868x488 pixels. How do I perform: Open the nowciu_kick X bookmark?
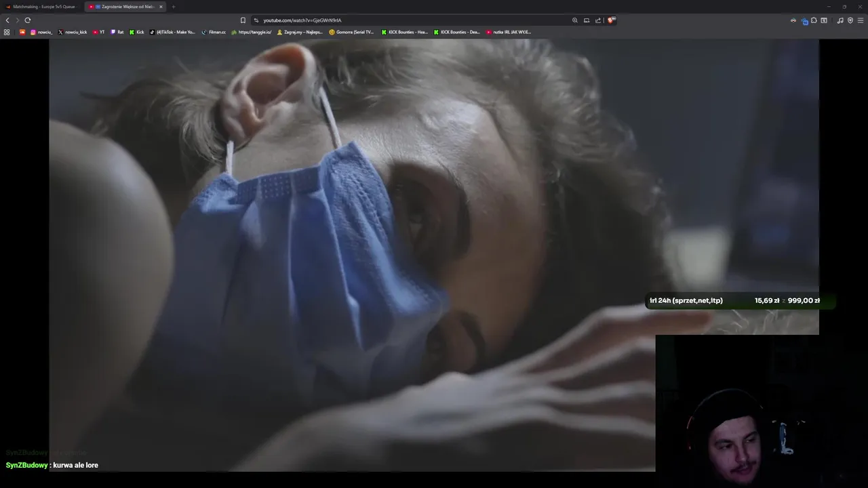coord(73,32)
